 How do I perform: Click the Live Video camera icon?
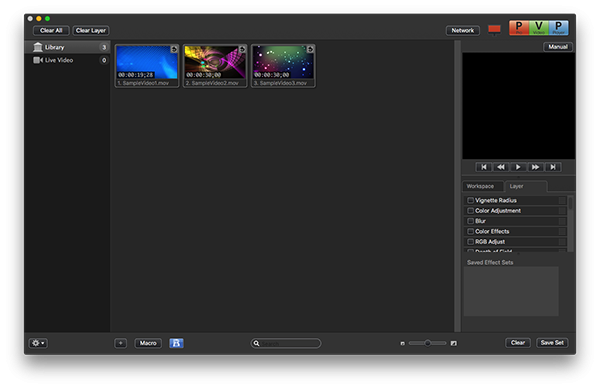38,60
